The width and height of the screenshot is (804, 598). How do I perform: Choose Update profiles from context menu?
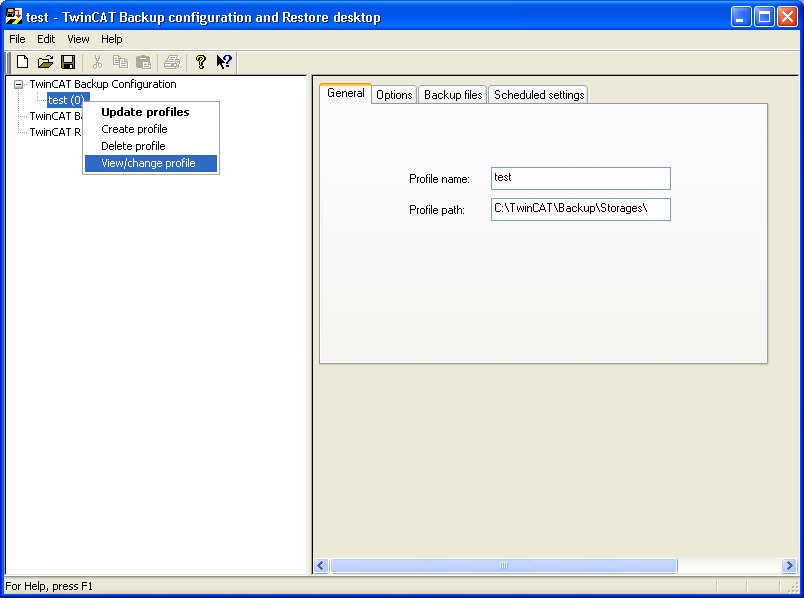151,112
